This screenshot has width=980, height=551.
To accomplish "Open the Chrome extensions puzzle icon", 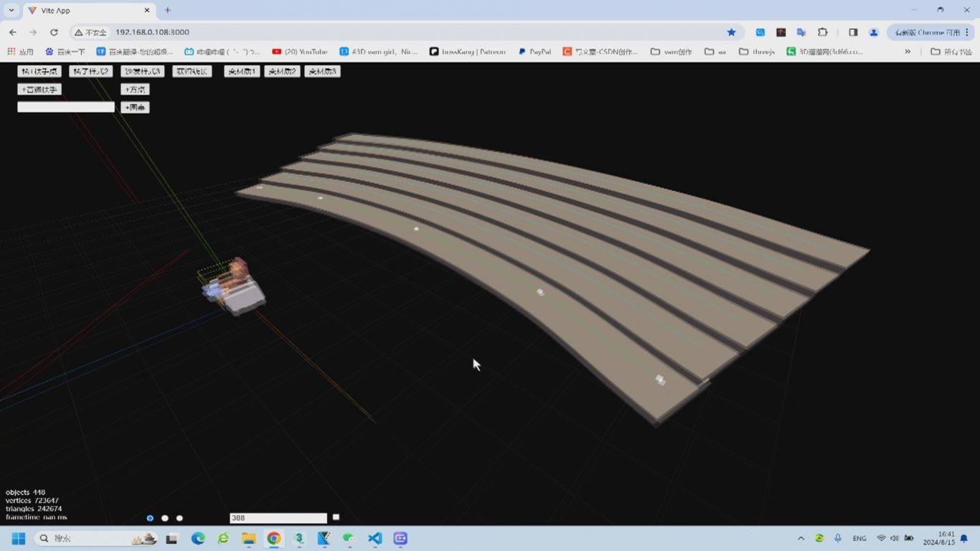I will [823, 32].
